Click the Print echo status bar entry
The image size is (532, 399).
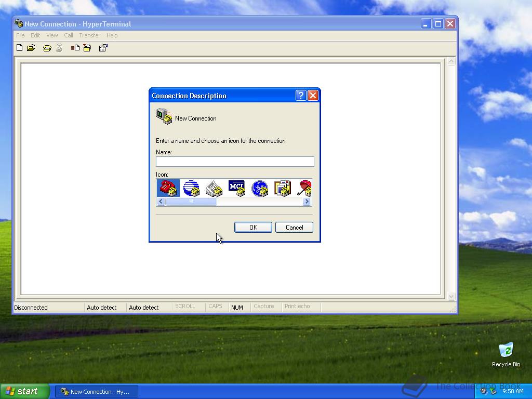[297, 306]
